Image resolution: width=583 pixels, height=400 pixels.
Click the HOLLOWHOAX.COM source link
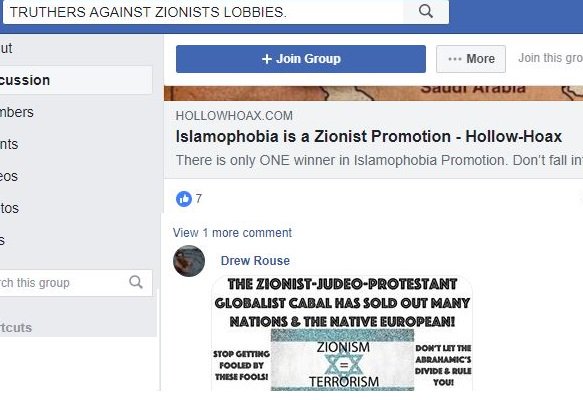(x=234, y=116)
